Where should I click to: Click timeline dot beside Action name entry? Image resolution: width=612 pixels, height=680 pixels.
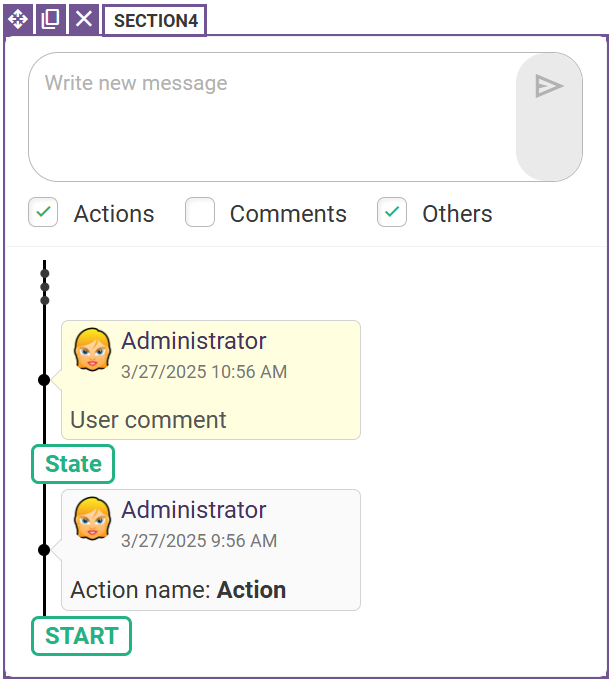click(44, 550)
